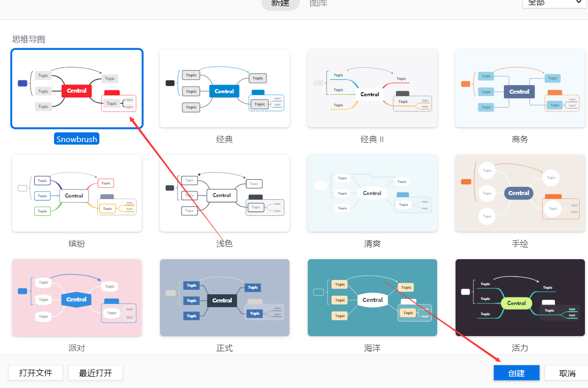Pick the teal 海洋 ocean template

click(372, 297)
